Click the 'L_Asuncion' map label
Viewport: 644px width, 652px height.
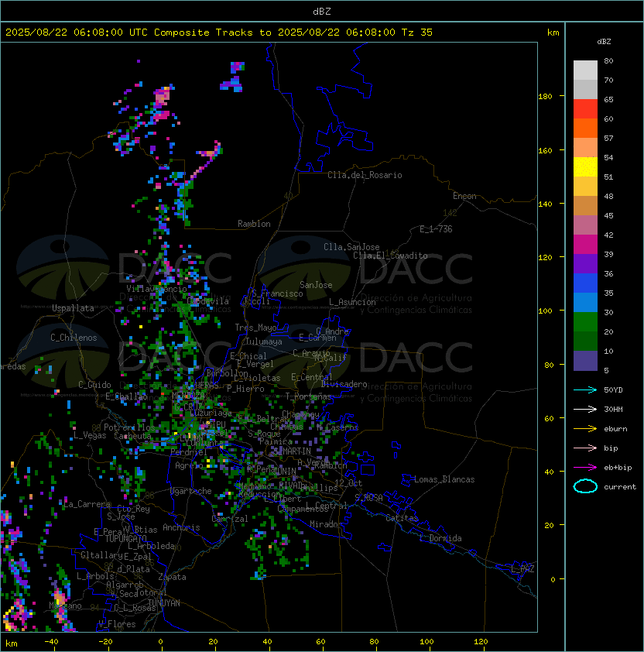tap(352, 302)
